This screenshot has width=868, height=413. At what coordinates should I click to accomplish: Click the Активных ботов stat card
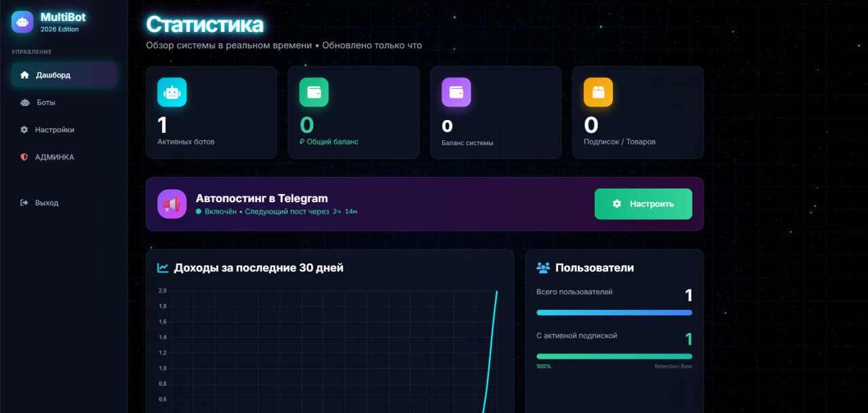pos(212,113)
